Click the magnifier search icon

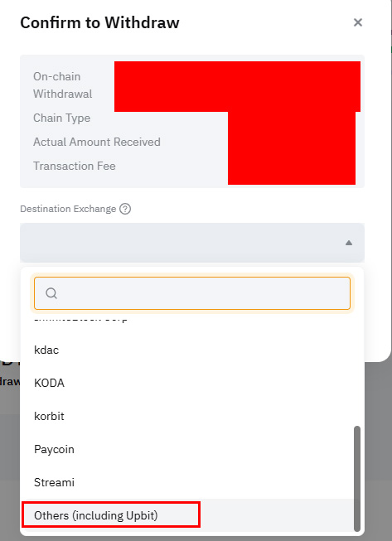[51, 293]
